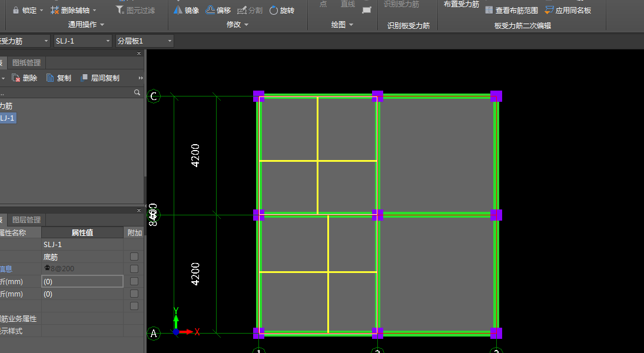This screenshot has height=353, width=644.
Task: Toggle 附加 checkbox for 底筋 row
Action: pyautogui.click(x=134, y=257)
